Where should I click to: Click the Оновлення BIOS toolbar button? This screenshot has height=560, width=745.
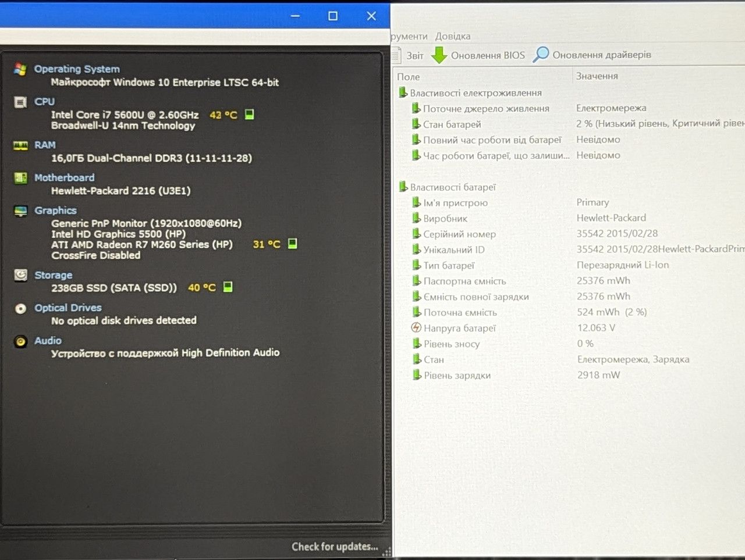[x=478, y=55]
